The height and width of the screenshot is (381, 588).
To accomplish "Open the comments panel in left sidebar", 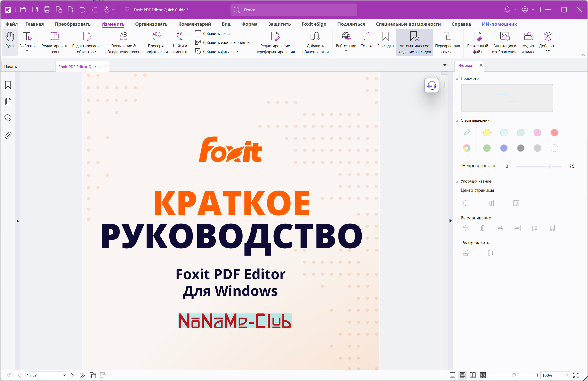I will (x=8, y=118).
